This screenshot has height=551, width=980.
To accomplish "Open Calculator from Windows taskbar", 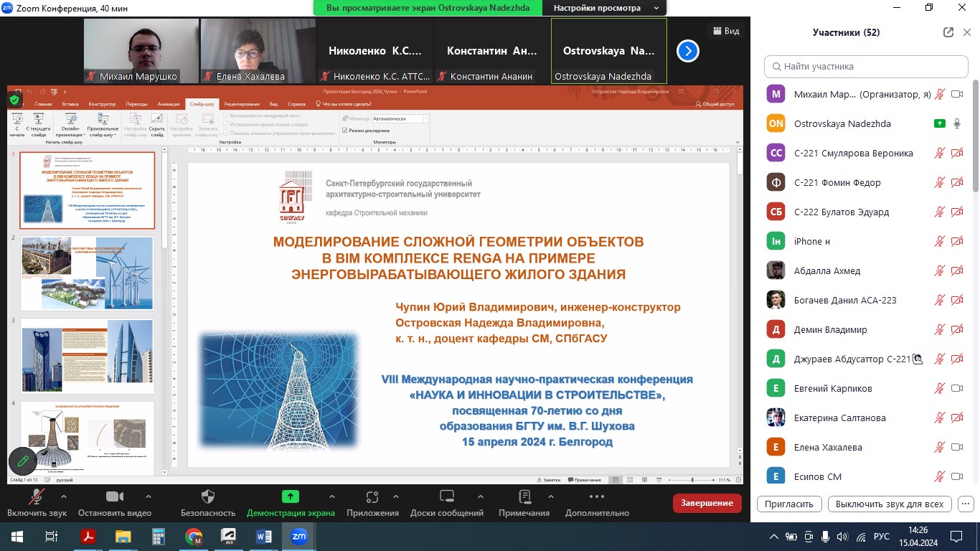I will (x=159, y=536).
